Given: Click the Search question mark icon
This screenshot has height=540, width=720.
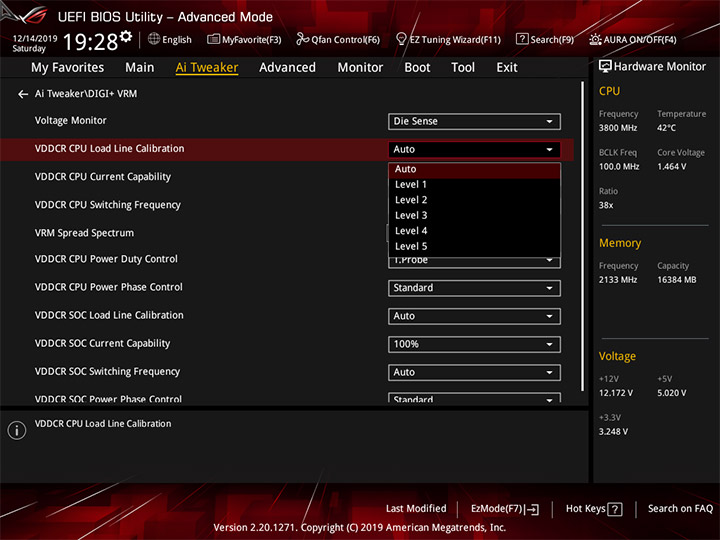Looking at the screenshot, I should point(522,39).
